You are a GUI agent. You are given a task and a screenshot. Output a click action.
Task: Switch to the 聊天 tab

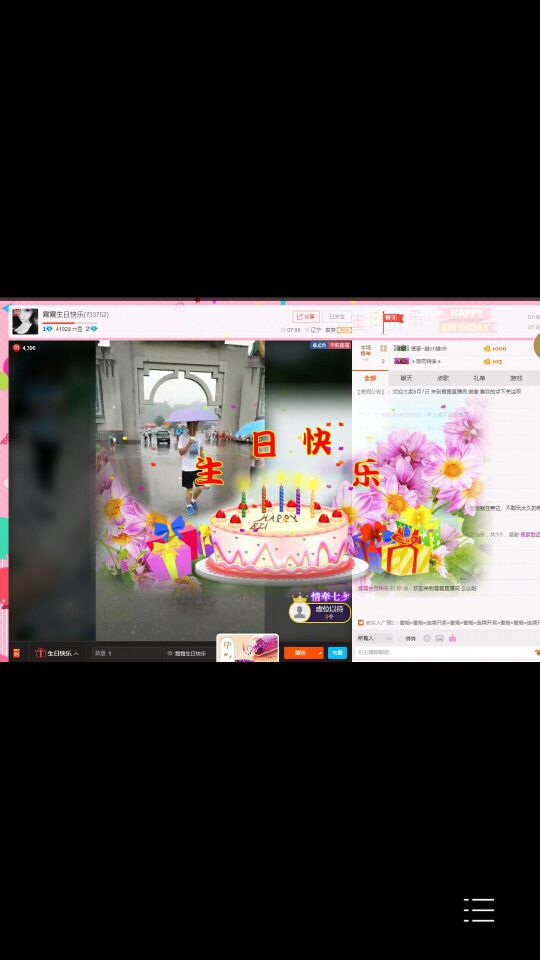[407, 378]
